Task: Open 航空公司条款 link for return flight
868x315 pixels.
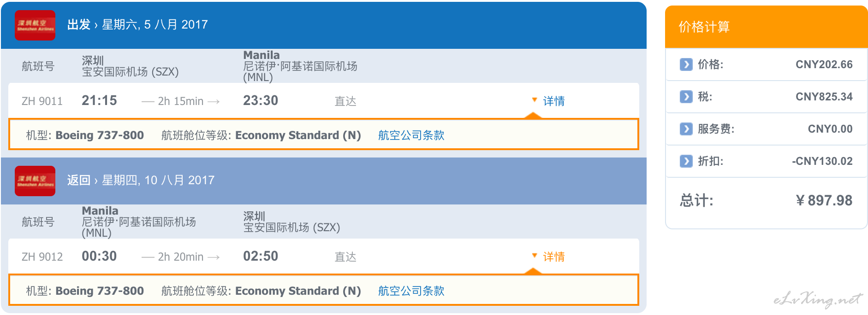Action: pyautogui.click(x=411, y=291)
